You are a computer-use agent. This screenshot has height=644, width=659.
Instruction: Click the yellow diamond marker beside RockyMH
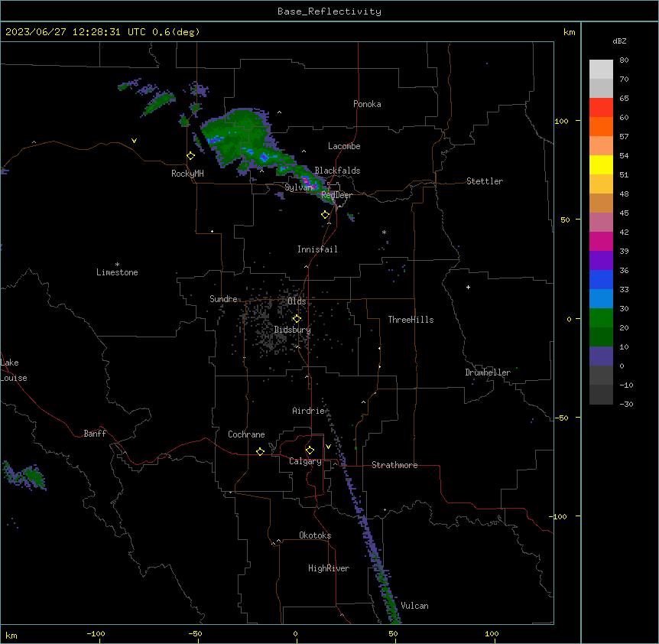click(x=191, y=156)
